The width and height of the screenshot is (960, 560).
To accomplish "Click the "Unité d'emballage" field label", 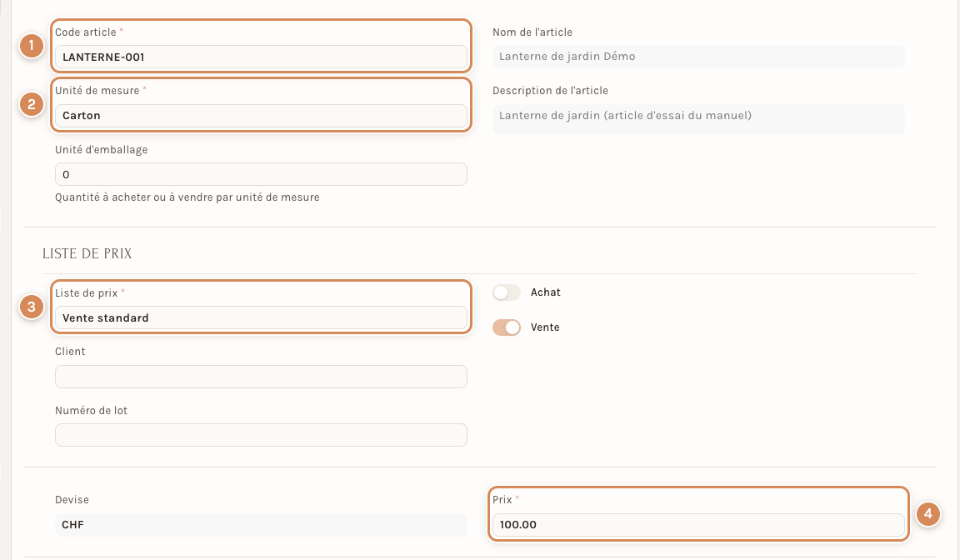I will [101, 150].
